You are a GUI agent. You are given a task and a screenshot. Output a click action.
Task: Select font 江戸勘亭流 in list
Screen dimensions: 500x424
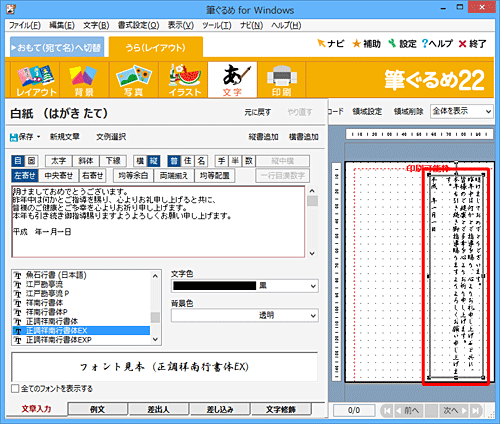click(x=44, y=284)
